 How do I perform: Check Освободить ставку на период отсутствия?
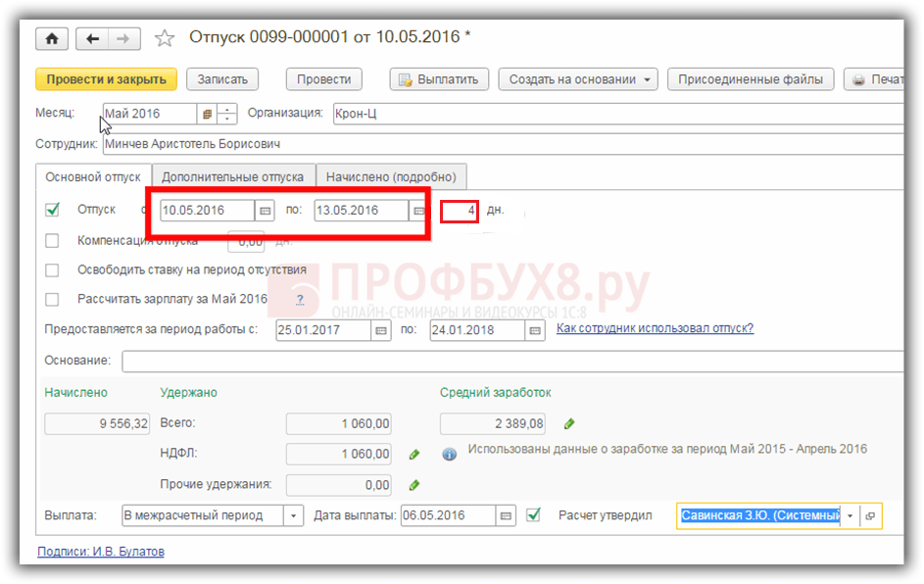[x=53, y=269]
